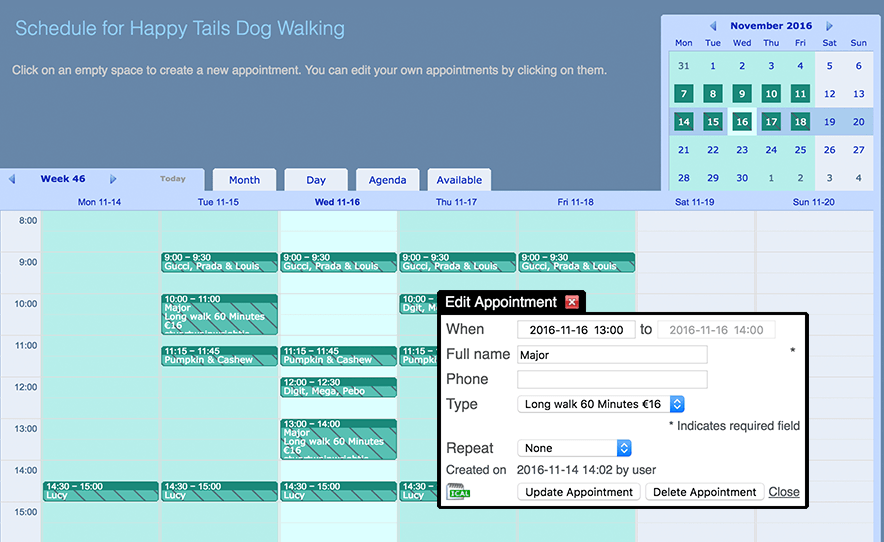Click the Sun 11-20 column header
The image size is (884, 542).
point(814,202)
